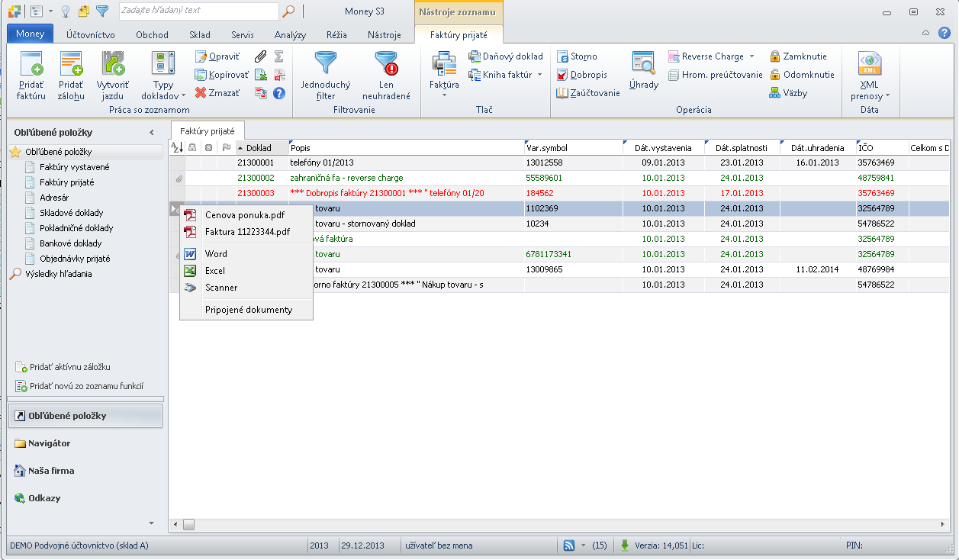Create a Dobropis credit note

[x=582, y=75]
